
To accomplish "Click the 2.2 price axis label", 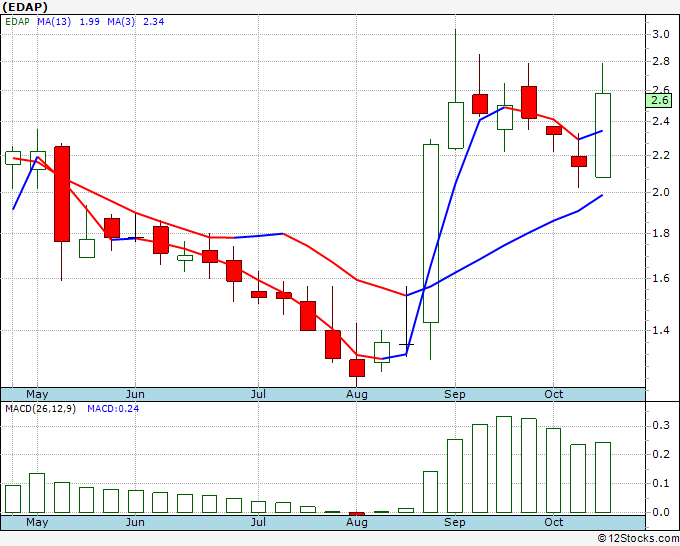I will [x=660, y=155].
